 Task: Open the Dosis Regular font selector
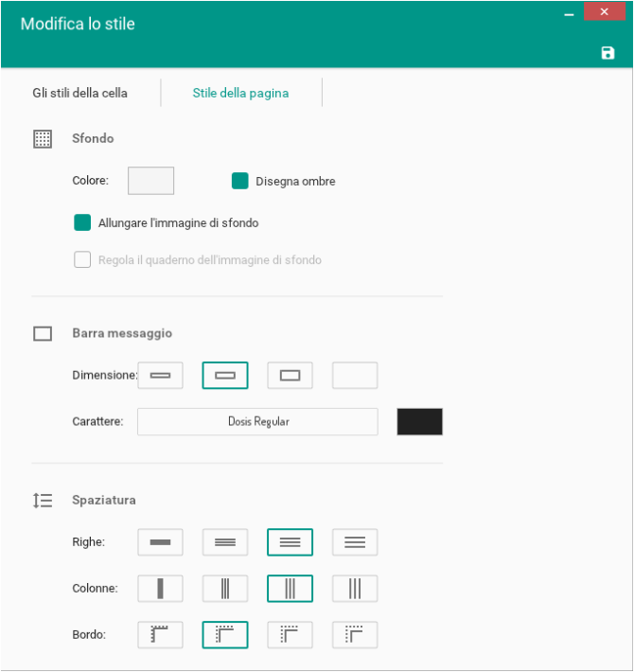pyautogui.click(x=257, y=422)
